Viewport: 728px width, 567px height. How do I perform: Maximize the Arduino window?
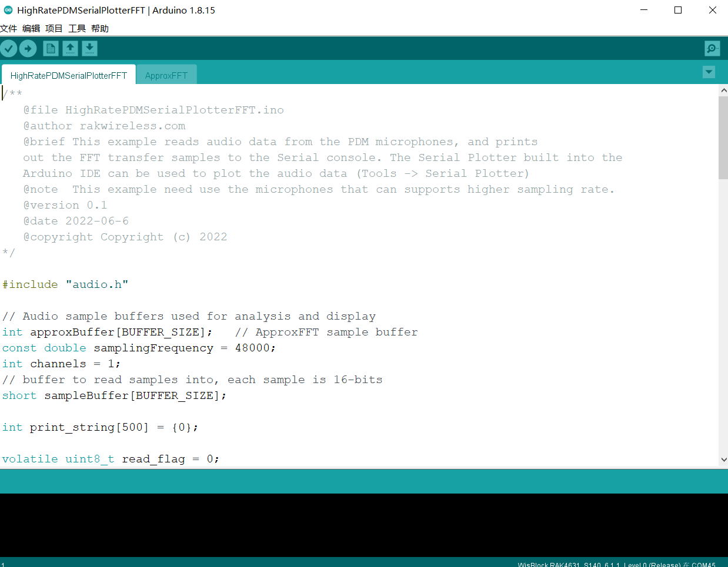(x=678, y=10)
